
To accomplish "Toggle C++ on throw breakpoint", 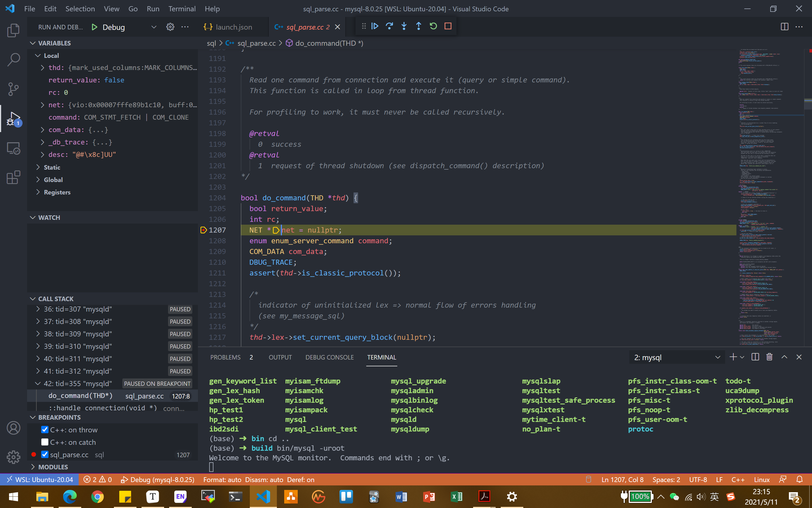I will 45,430.
